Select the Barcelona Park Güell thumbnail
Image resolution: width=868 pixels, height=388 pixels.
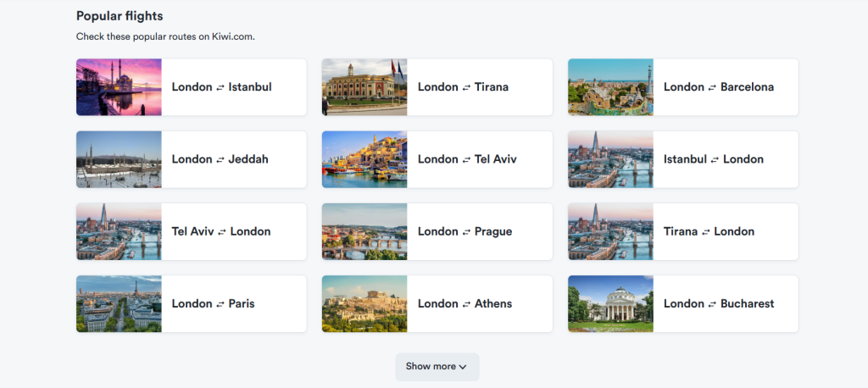click(610, 87)
